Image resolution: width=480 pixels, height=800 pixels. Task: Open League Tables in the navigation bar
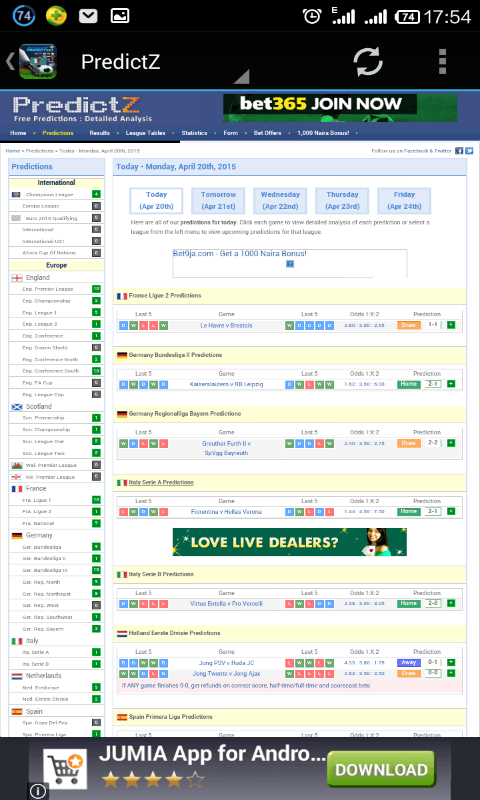coord(146,133)
